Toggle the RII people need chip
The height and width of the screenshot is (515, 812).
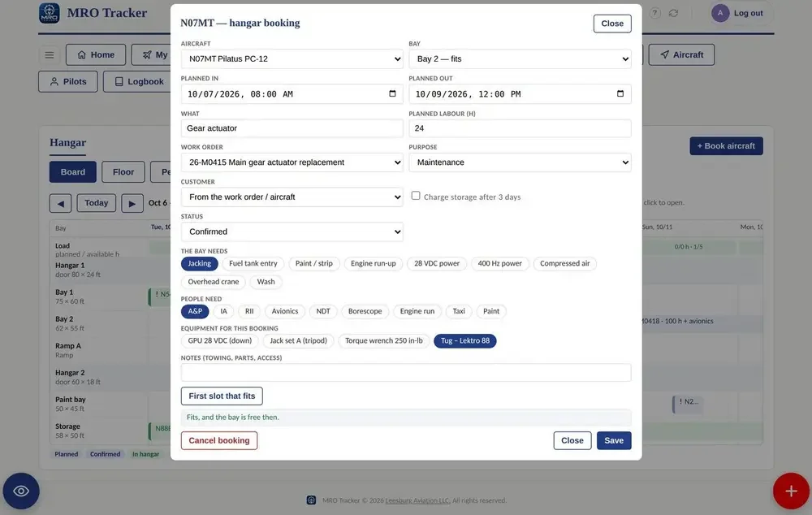point(249,311)
